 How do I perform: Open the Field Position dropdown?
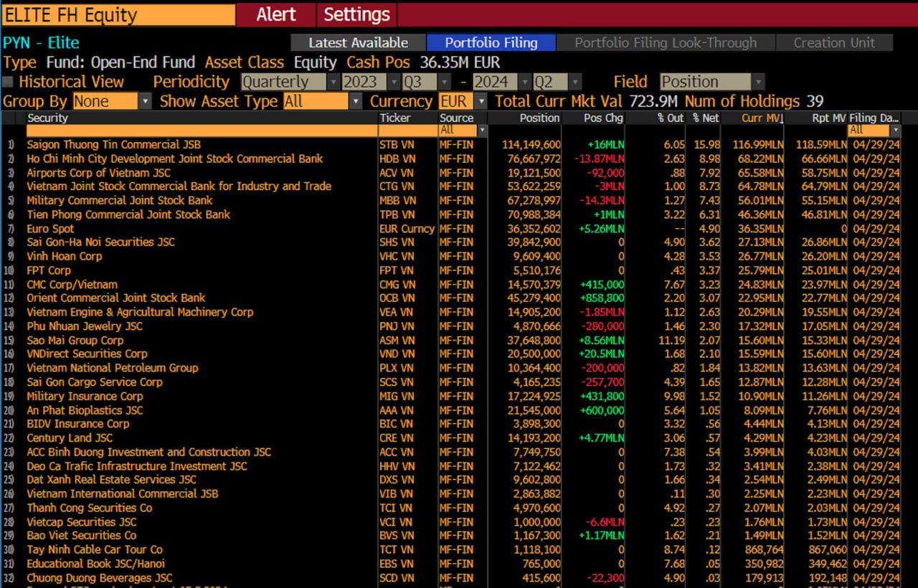(x=711, y=82)
